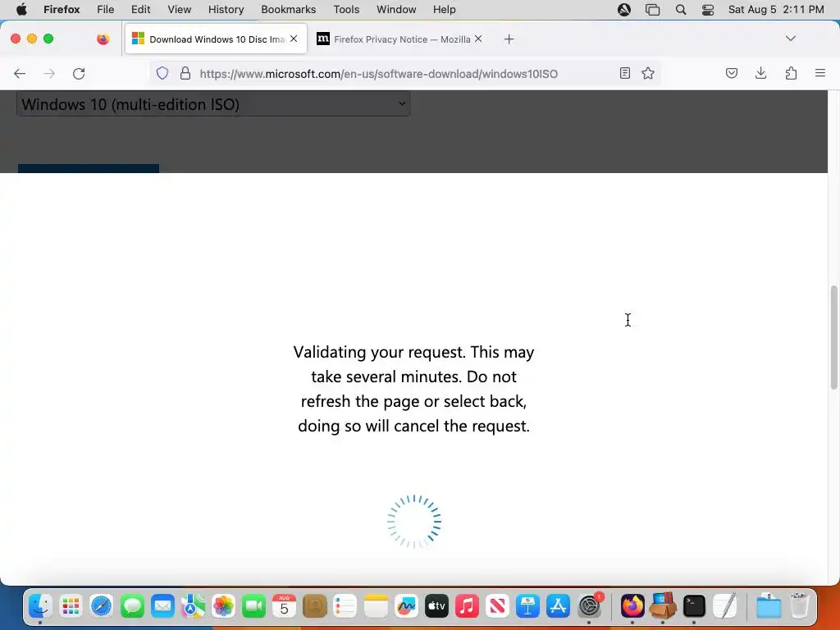The image size is (840, 630).
Task: Open Firefox hamburger application menu
Action: [x=820, y=73]
